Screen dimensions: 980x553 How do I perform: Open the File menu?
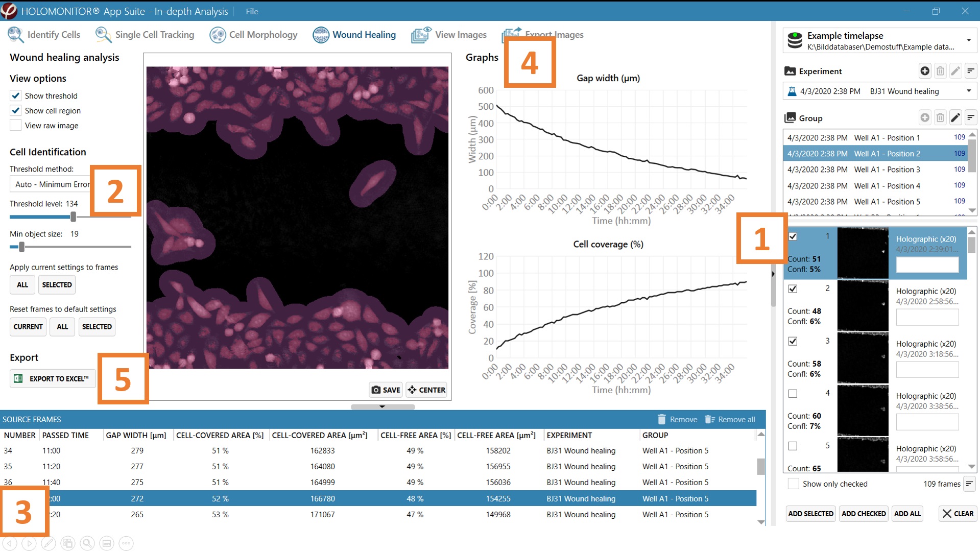coord(251,11)
